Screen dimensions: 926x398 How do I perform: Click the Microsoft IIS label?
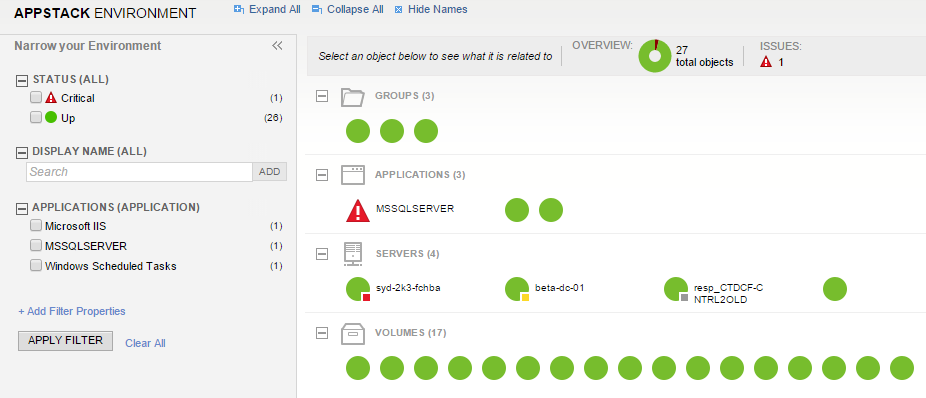[76, 226]
